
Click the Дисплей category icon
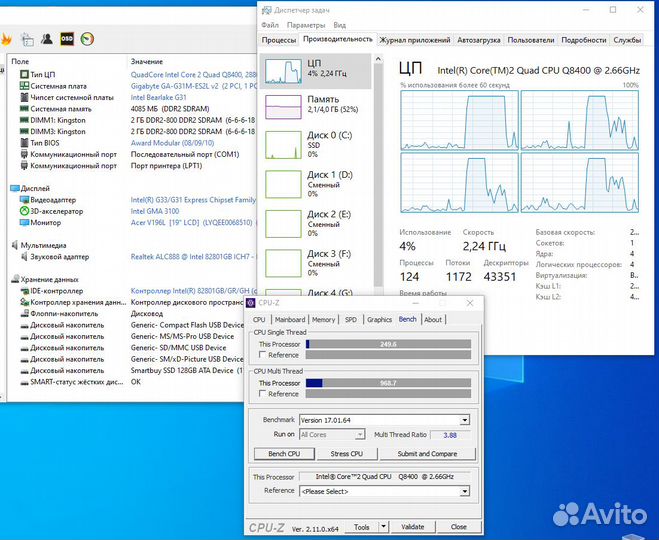click(x=15, y=188)
